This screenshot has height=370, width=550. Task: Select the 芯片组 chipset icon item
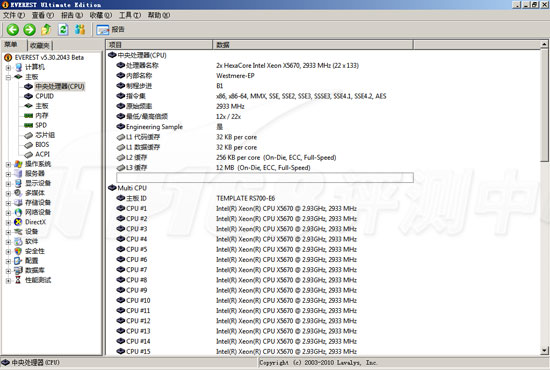[28, 135]
